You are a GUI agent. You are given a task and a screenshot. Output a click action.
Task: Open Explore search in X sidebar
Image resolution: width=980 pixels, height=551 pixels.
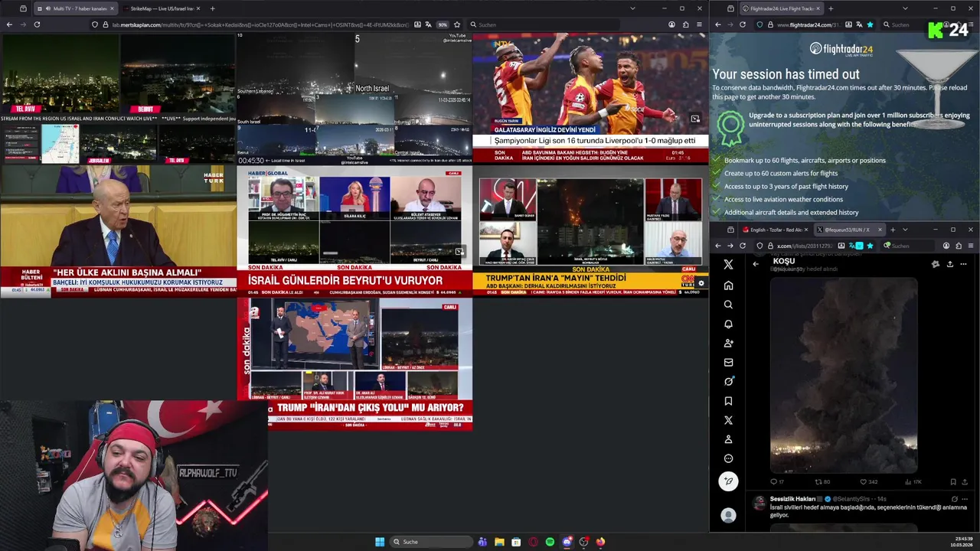click(x=728, y=305)
